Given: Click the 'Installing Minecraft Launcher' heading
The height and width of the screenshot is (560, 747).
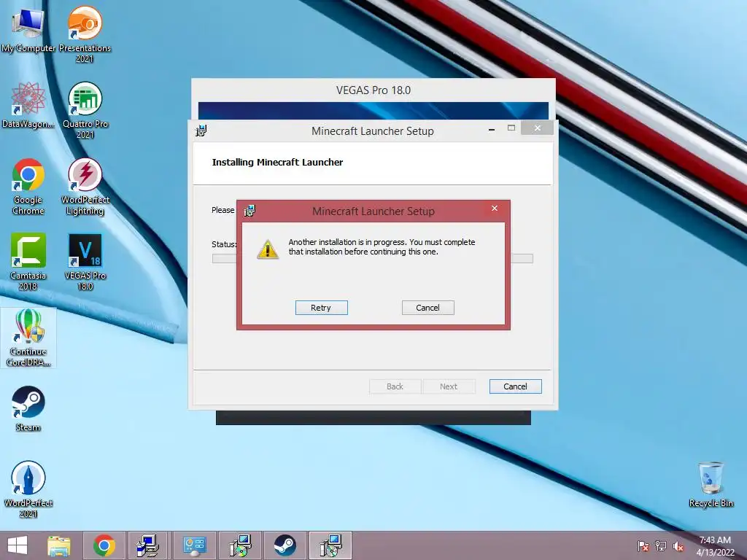Looking at the screenshot, I should pos(277,163).
